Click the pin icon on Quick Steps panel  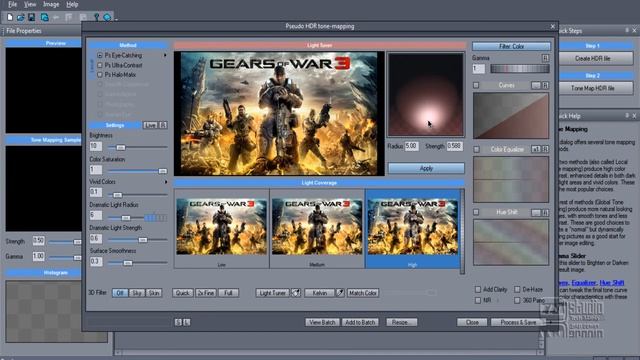pos(627,31)
